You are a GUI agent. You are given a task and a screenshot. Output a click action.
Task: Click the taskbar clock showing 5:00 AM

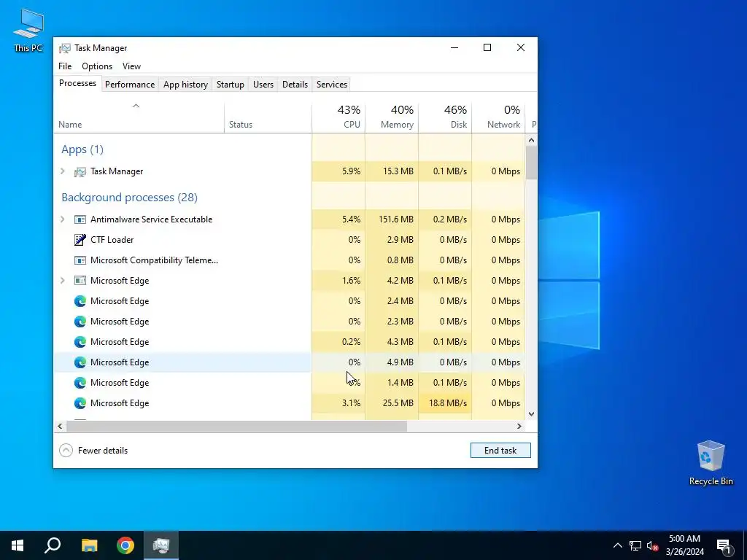click(x=684, y=545)
